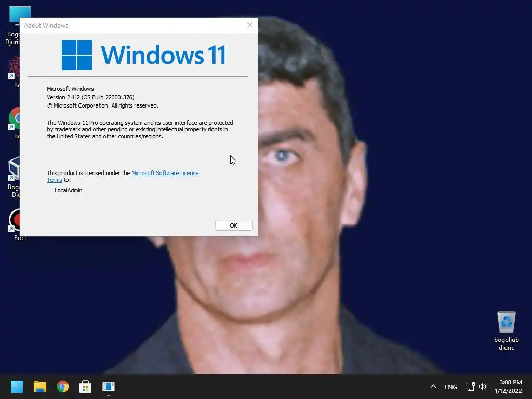
Task: Select the Chrome shortcut on the desktop
Action: click(14, 122)
